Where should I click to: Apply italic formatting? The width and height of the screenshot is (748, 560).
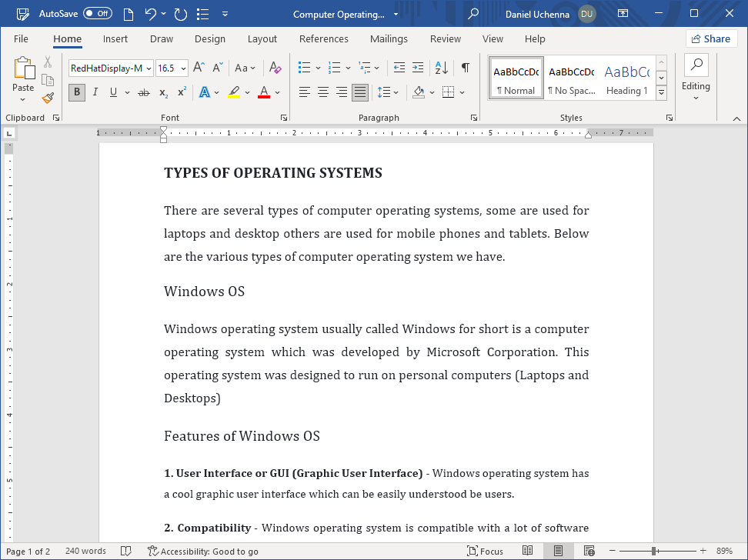tap(94, 92)
